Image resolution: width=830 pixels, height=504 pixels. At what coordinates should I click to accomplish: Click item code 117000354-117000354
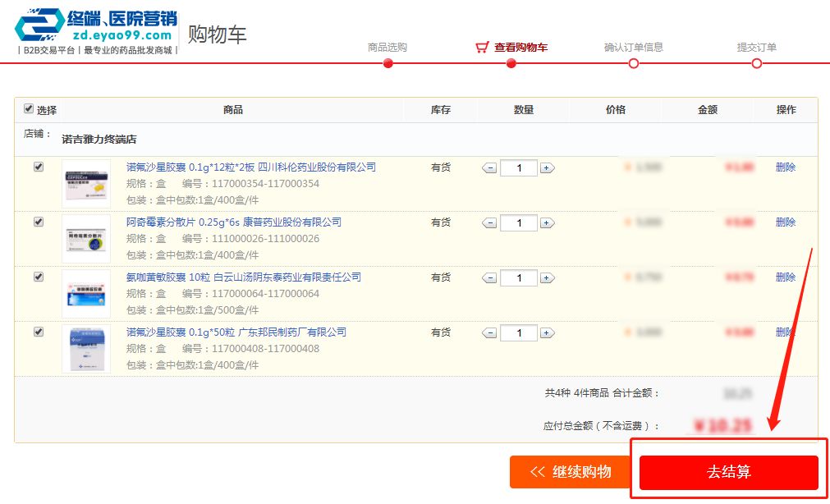coord(265,184)
